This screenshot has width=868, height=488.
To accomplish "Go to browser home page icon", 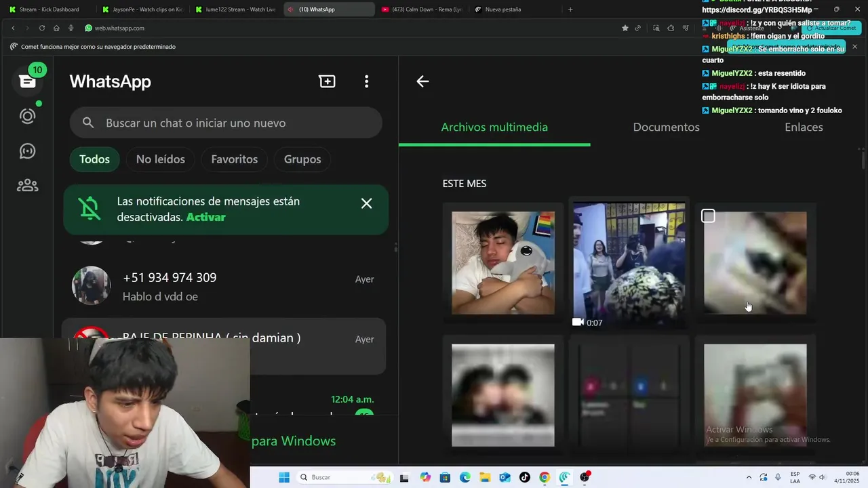I will (x=56, y=28).
